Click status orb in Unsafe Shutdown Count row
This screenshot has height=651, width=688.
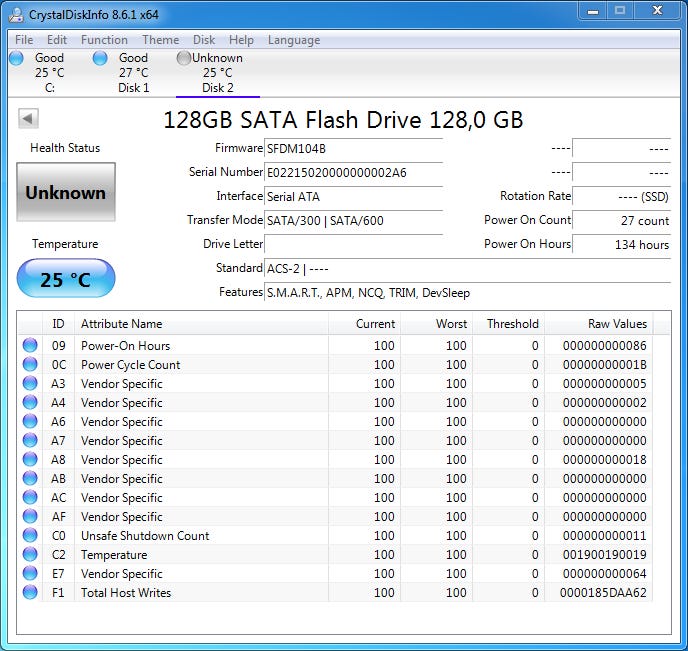point(30,536)
